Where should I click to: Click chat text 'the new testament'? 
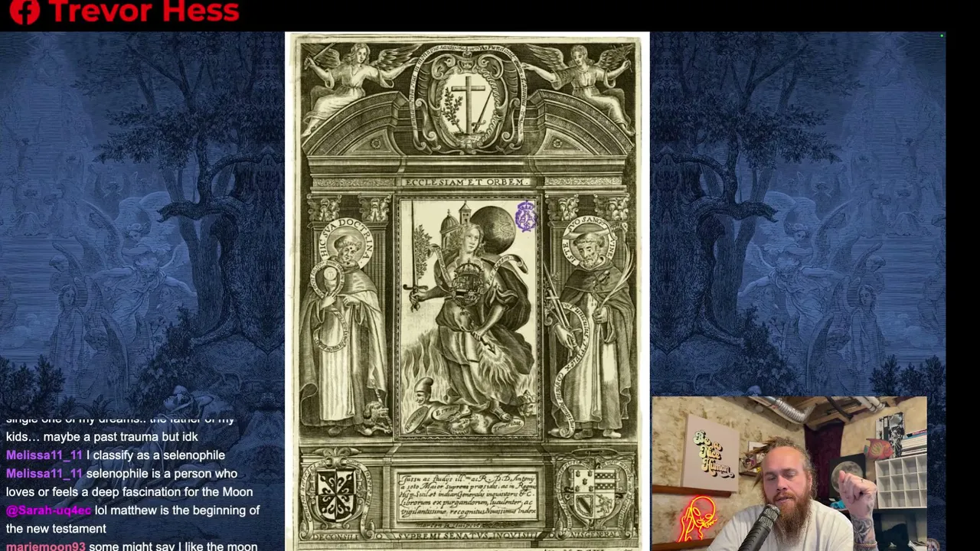tap(56, 529)
